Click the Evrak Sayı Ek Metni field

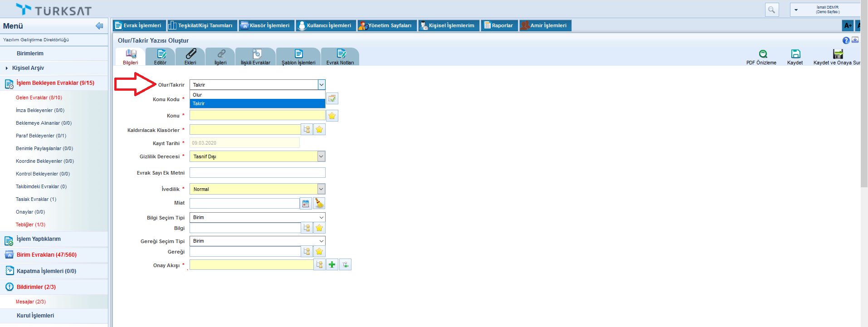(x=257, y=173)
